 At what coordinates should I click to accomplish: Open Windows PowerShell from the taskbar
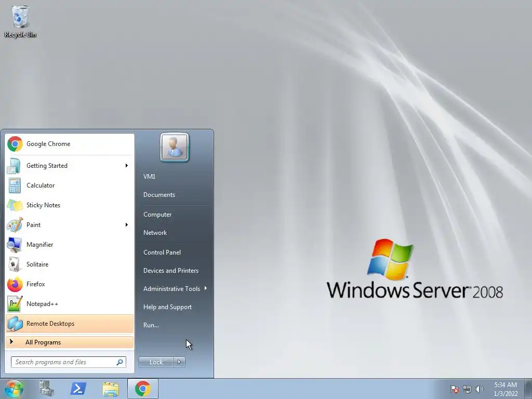click(x=78, y=389)
